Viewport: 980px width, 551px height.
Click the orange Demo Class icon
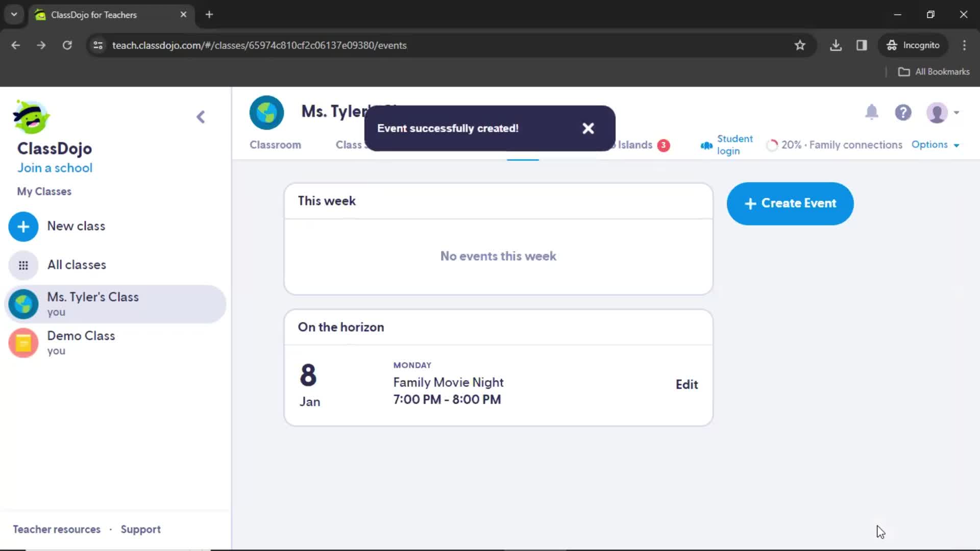(x=23, y=342)
